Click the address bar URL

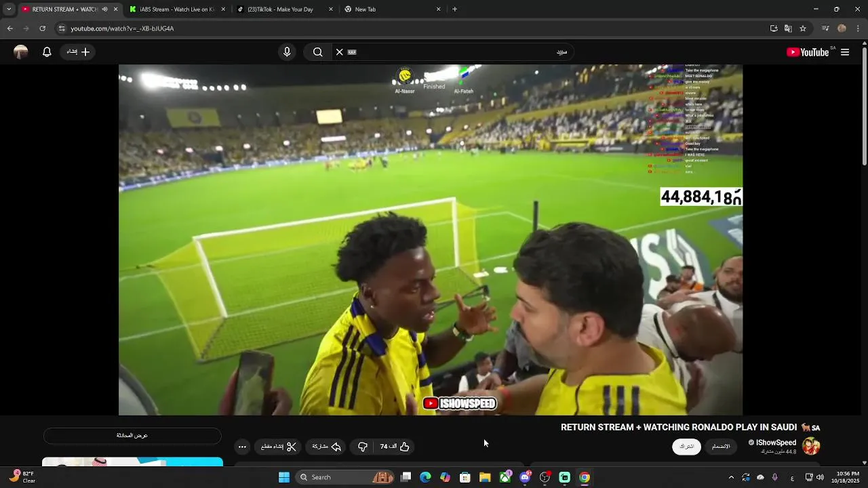pyautogui.click(x=122, y=28)
